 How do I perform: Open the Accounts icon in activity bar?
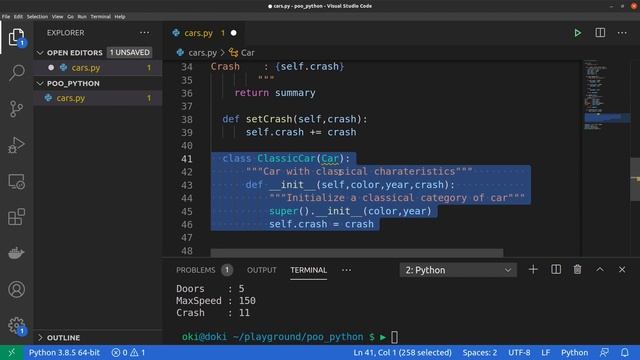coord(16,289)
